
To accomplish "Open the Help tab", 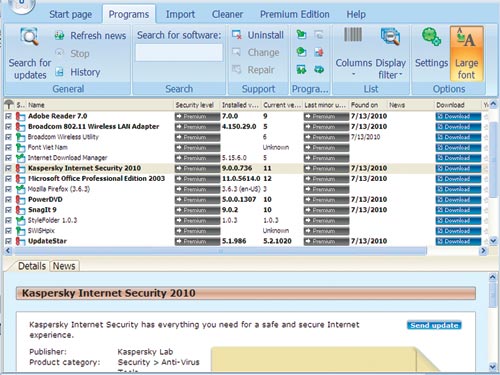I will coord(356,14).
